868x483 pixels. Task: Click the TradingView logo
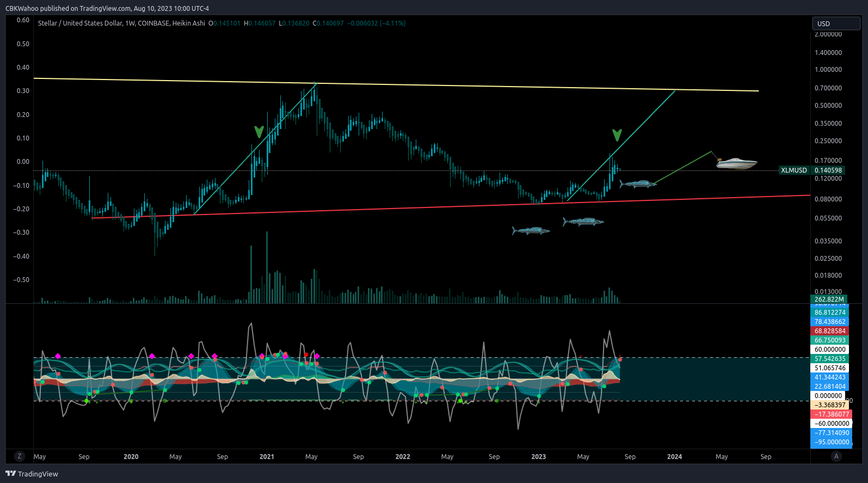(32, 474)
